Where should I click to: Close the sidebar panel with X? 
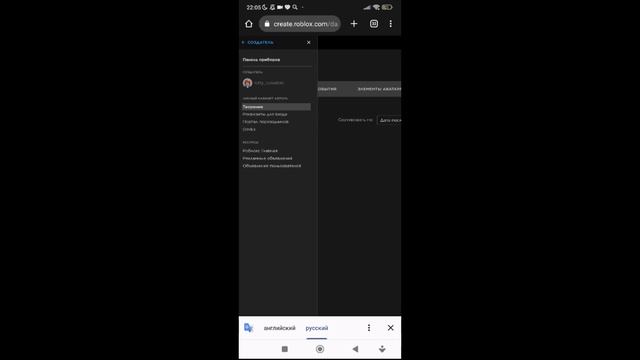[x=309, y=42]
